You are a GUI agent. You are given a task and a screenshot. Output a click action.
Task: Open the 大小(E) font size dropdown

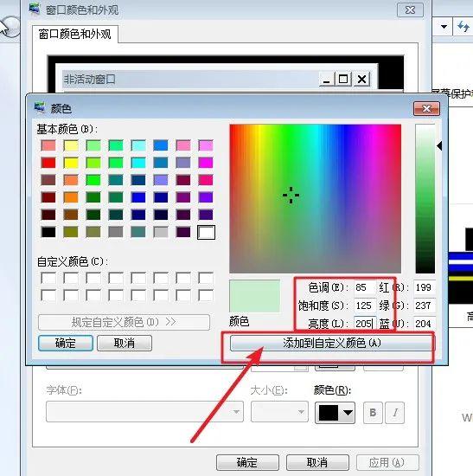tap(279, 412)
